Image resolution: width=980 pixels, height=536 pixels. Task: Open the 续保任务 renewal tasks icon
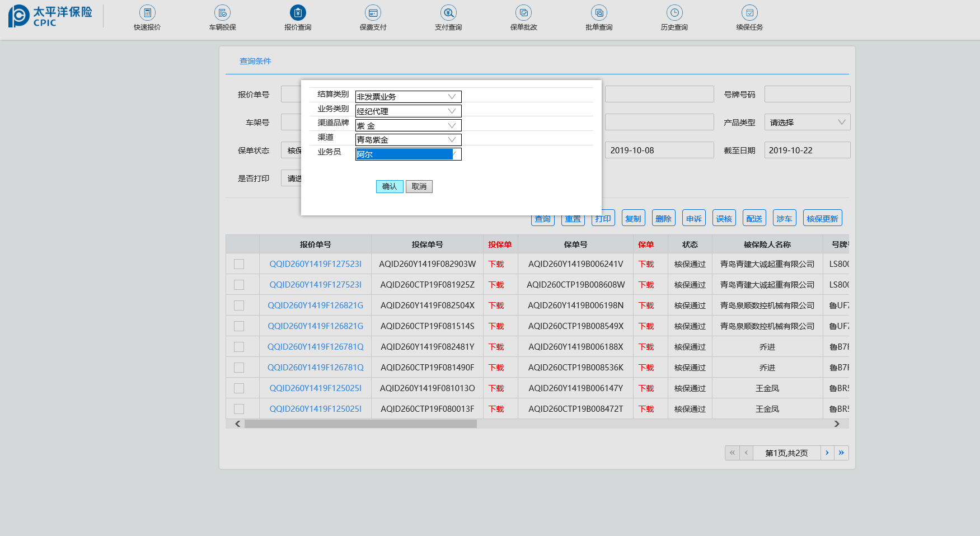click(x=749, y=13)
